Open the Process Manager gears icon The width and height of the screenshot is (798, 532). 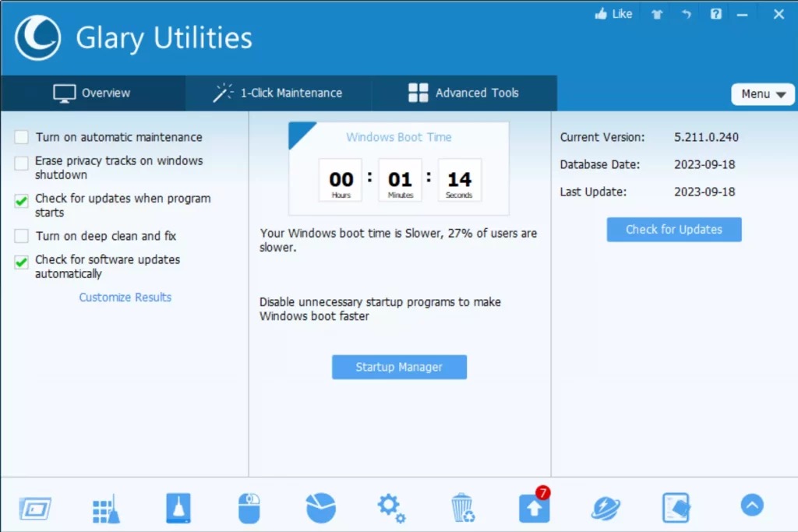pos(391,508)
